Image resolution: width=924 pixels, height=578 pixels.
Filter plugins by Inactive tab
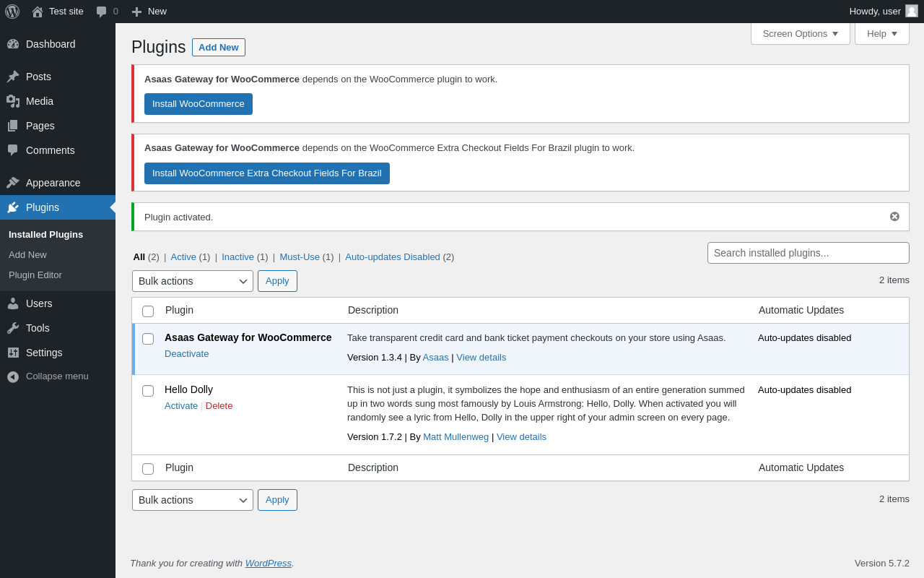(x=237, y=257)
